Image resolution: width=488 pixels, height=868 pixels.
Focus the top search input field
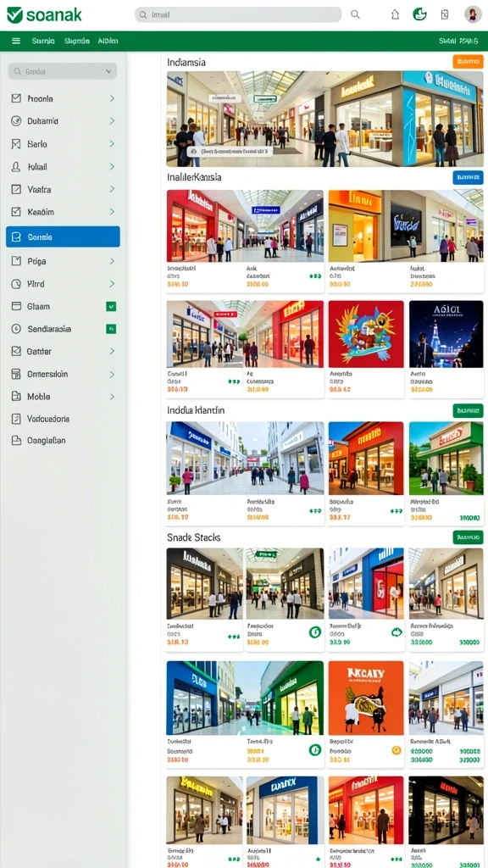[238, 15]
